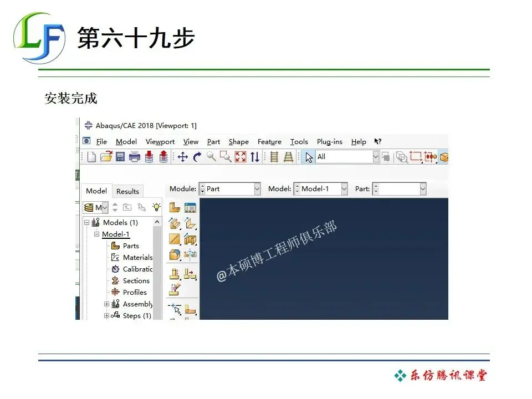Open the Tools menu

(299, 142)
